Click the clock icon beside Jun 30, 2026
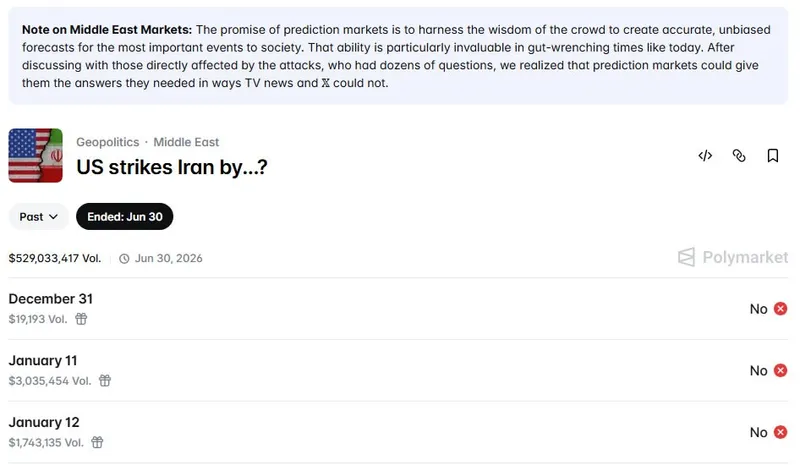The height and width of the screenshot is (465, 800). pos(124,258)
